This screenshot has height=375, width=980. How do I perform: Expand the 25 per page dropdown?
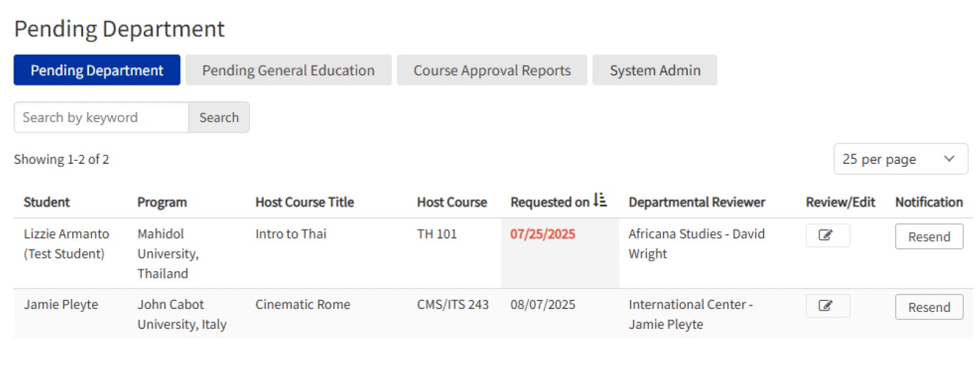[900, 159]
